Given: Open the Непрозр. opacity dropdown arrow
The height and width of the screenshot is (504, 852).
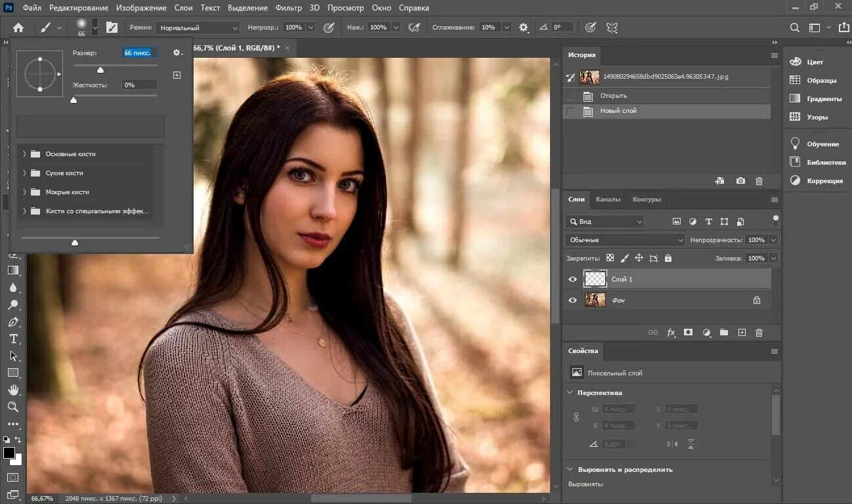Looking at the screenshot, I should pos(310,28).
